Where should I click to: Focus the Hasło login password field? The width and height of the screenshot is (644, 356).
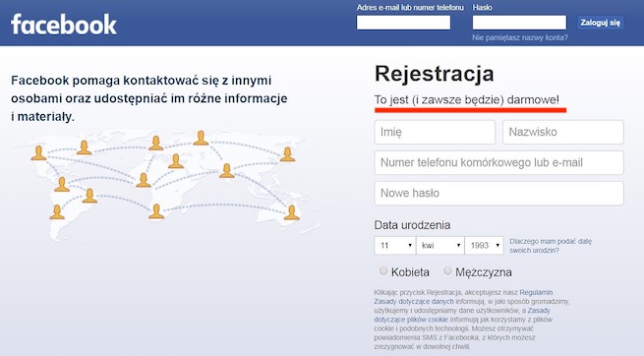(x=519, y=23)
